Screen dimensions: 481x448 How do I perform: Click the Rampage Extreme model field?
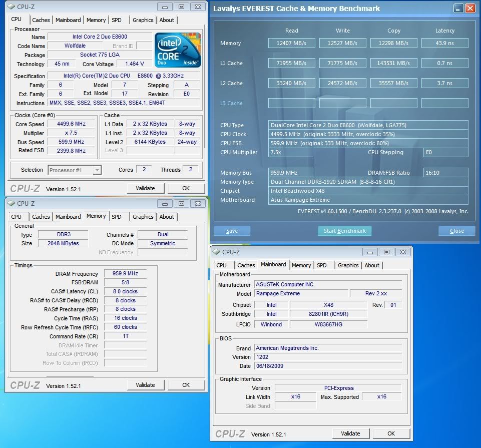tap(301, 293)
